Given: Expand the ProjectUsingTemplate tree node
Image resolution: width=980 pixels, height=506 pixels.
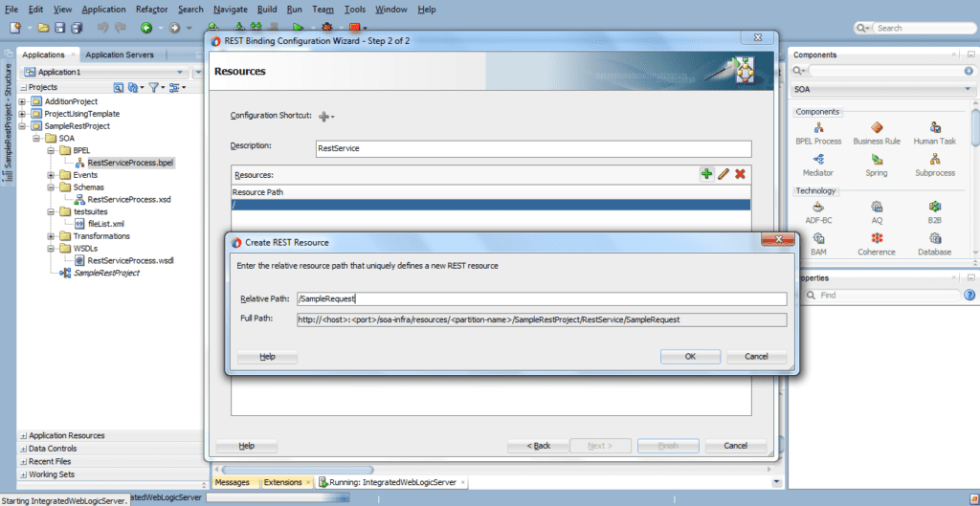Looking at the screenshot, I should coord(23,114).
